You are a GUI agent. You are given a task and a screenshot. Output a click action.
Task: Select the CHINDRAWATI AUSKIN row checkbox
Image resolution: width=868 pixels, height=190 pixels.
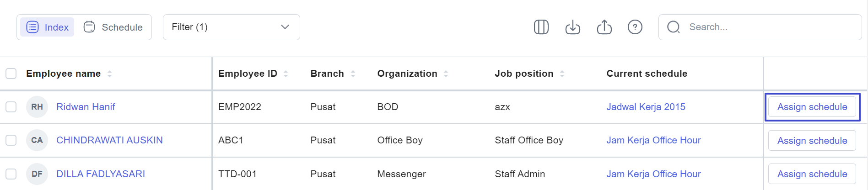(x=11, y=140)
